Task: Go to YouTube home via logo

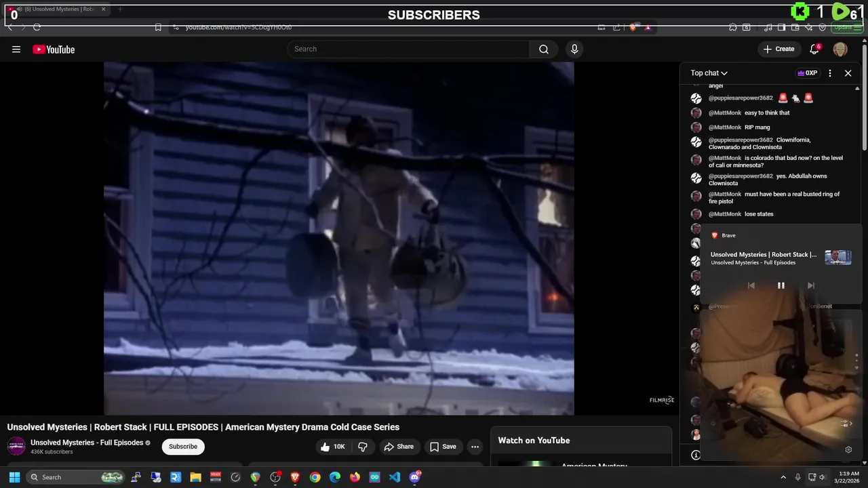Action: [54, 49]
